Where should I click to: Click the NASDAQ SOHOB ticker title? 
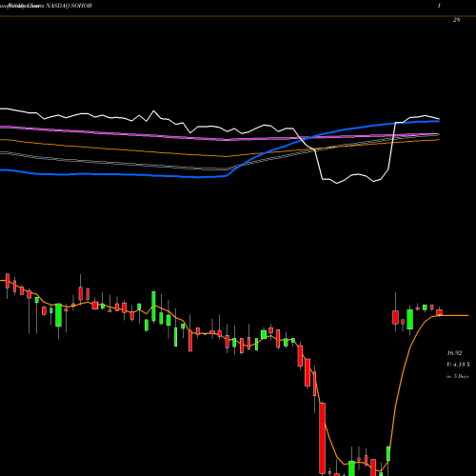69,6
